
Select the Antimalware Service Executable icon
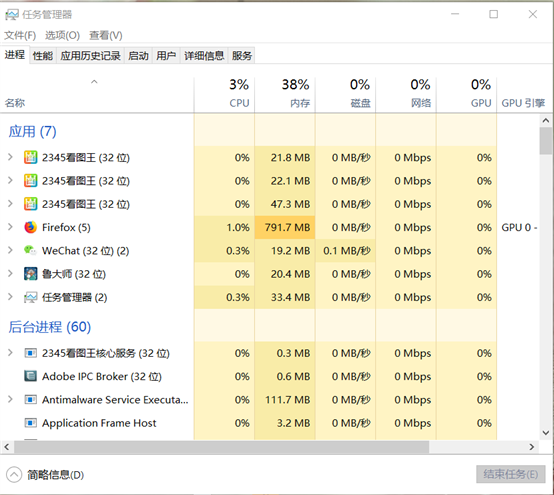tap(30, 400)
